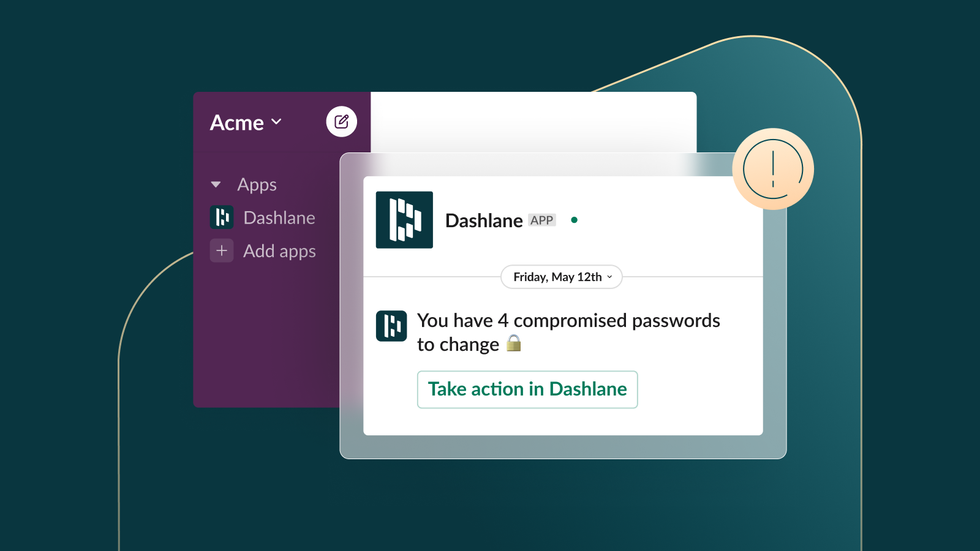
Task: Collapse the Apps list using its chevron
Action: 216,184
